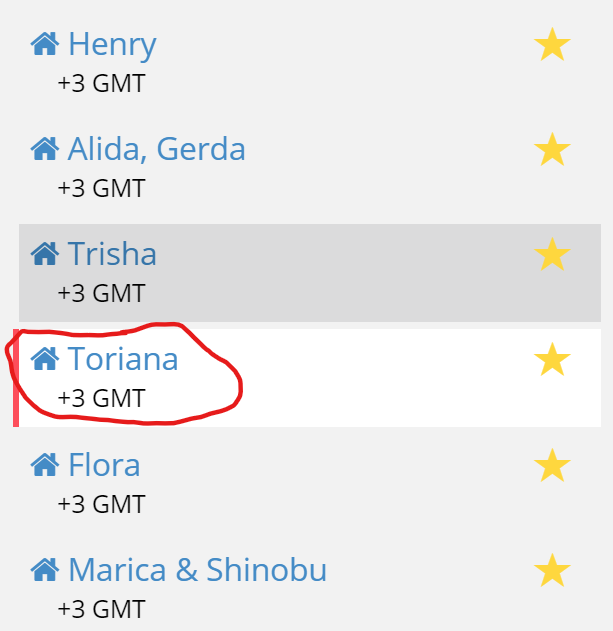
Task: Unfavorite Marica & Shinobu using the star
Action: click(x=552, y=570)
